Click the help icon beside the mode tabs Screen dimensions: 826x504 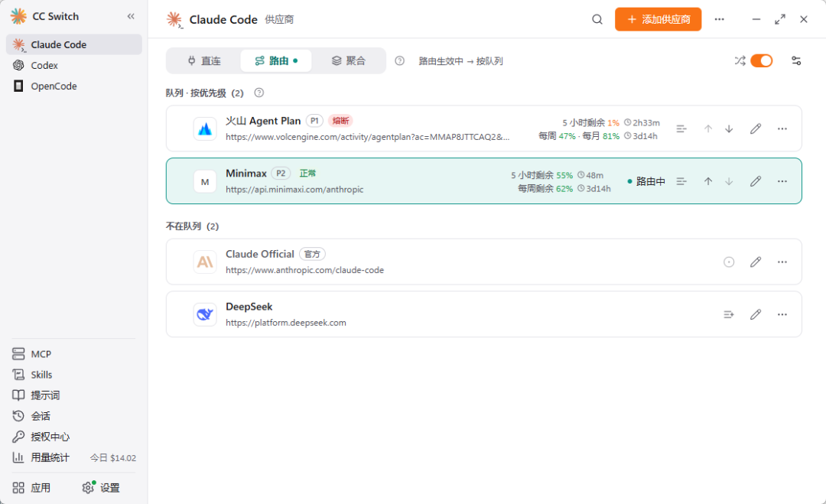(x=400, y=60)
